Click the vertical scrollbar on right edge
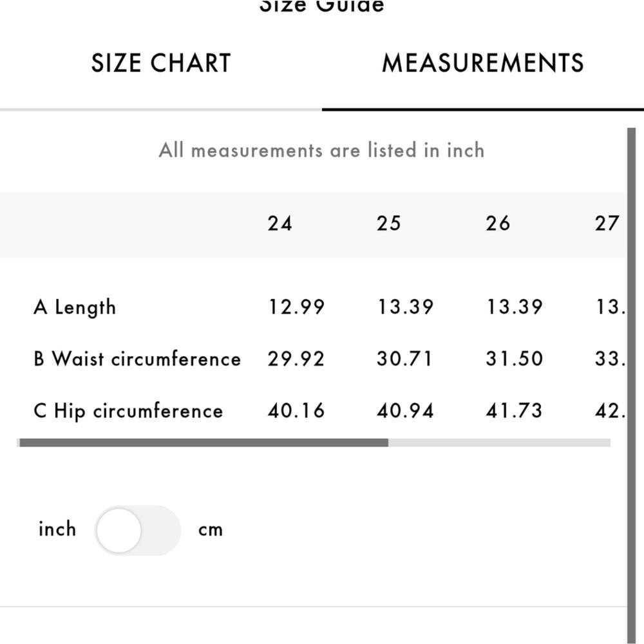The image size is (644, 644). (x=631, y=385)
